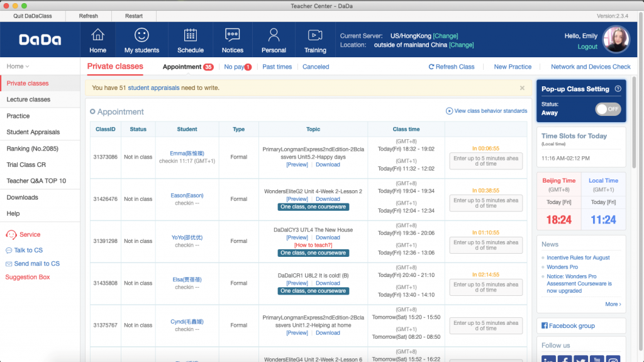The width and height of the screenshot is (644, 362).
Task: Click New Practice link
Action: pyautogui.click(x=513, y=67)
